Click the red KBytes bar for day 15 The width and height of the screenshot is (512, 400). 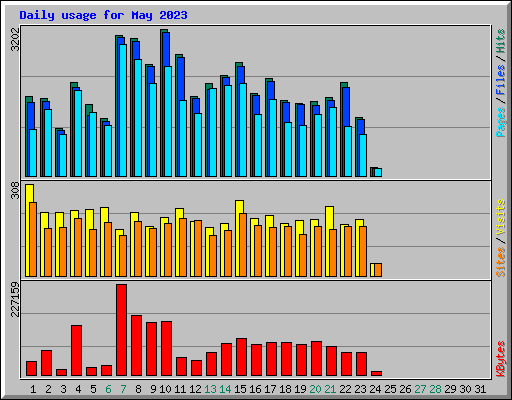tap(241, 357)
